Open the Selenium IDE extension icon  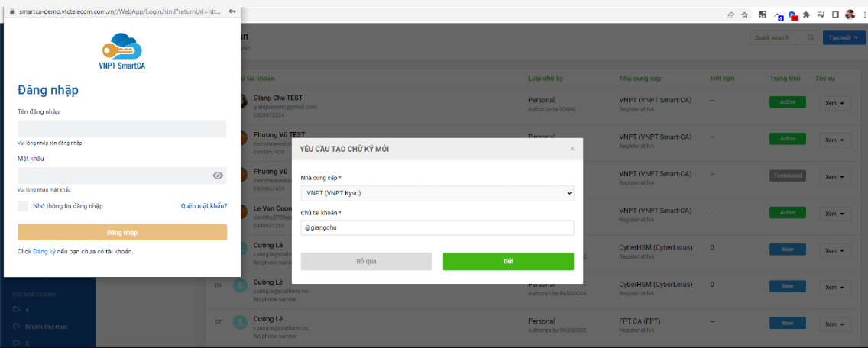click(763, 15)
